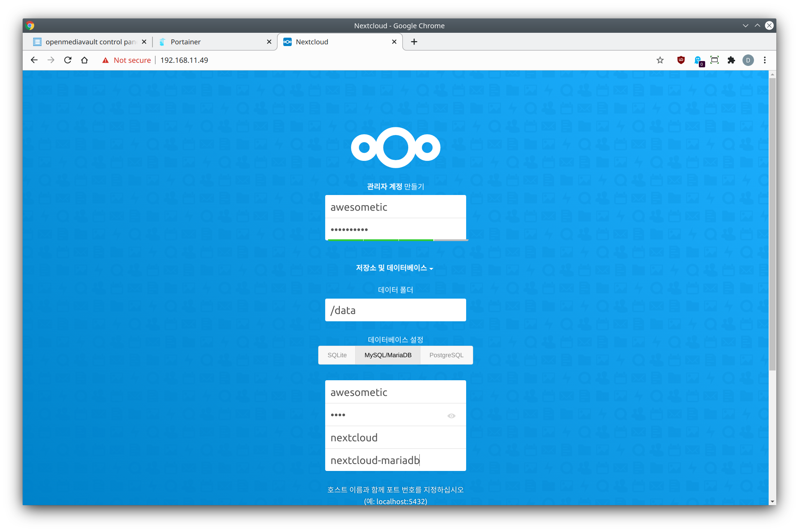This screenshot has height=532, width=799.
Task: Click the browser reload icon
Action: [68, 60]
